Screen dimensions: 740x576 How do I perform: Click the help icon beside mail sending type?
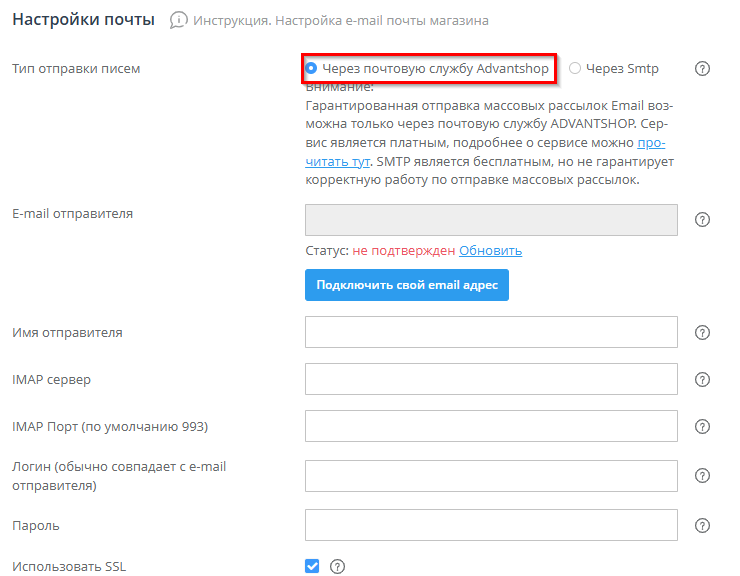pos(702,69)
